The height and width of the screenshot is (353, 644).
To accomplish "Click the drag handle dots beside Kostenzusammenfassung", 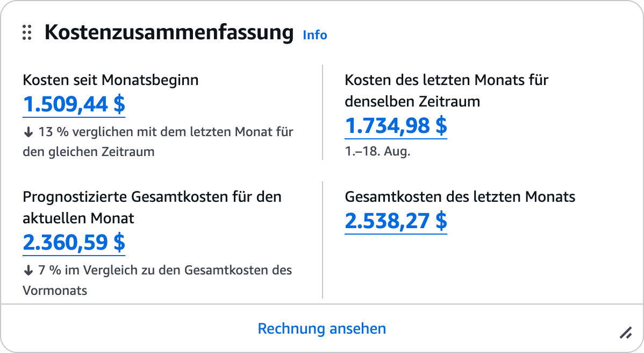I will 27,33.
